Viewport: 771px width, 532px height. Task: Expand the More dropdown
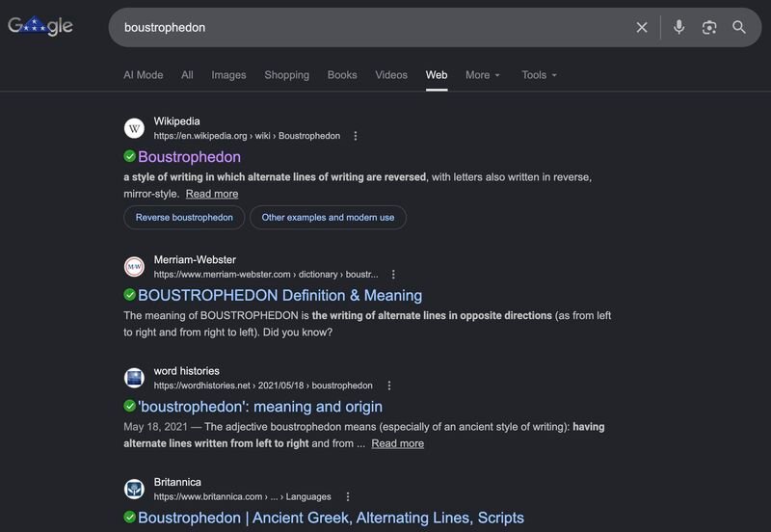[483, 75]
